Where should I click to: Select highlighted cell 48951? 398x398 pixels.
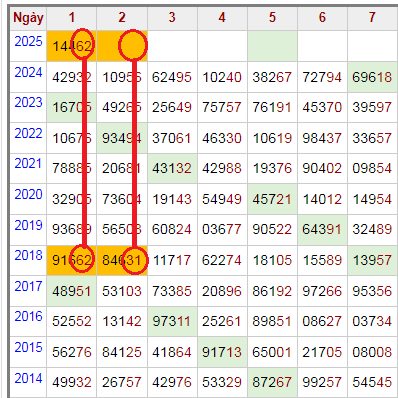point(71,291)
